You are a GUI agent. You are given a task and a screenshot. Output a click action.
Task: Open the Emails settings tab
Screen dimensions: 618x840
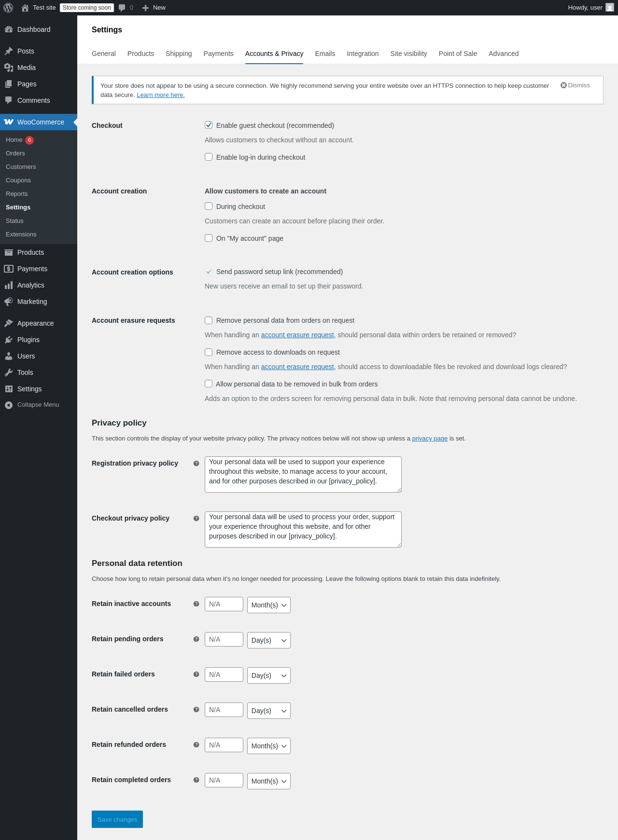click(x=325, y=54)
